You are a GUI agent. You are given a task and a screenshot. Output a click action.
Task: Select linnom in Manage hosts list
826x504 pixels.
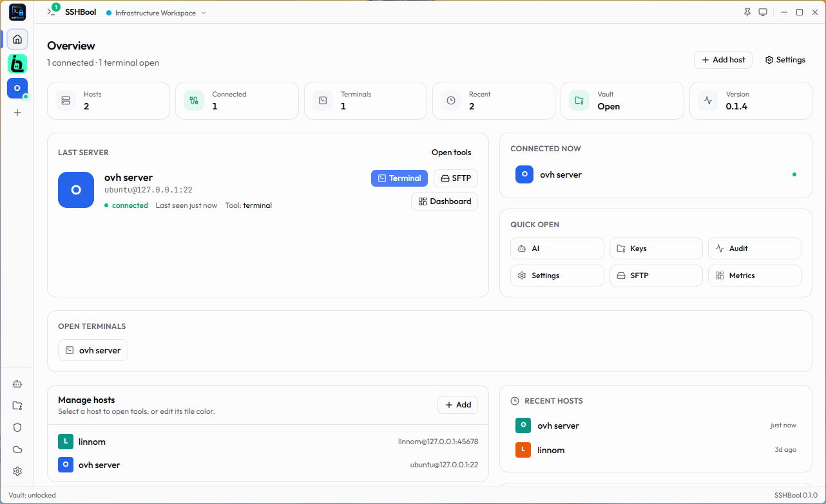point(268,442)
